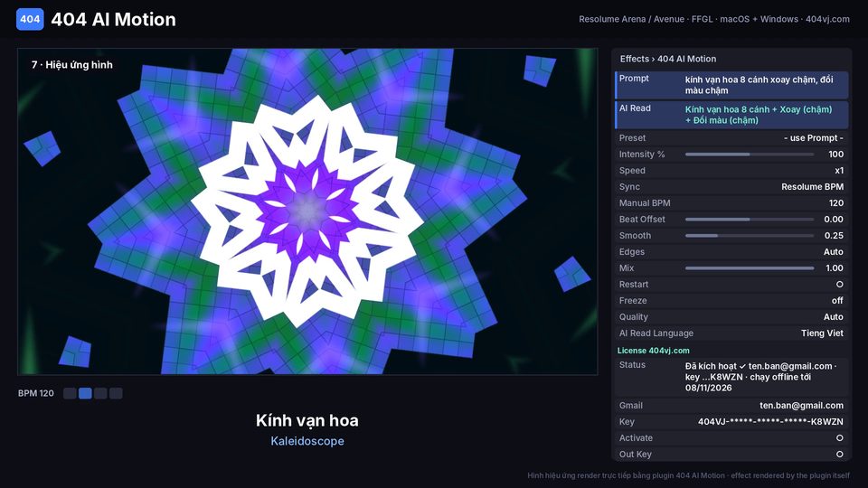Click the Out Key trigger circle
This screenshot has height=488, width=868.
pyautogui.click(x=839, y=455)
